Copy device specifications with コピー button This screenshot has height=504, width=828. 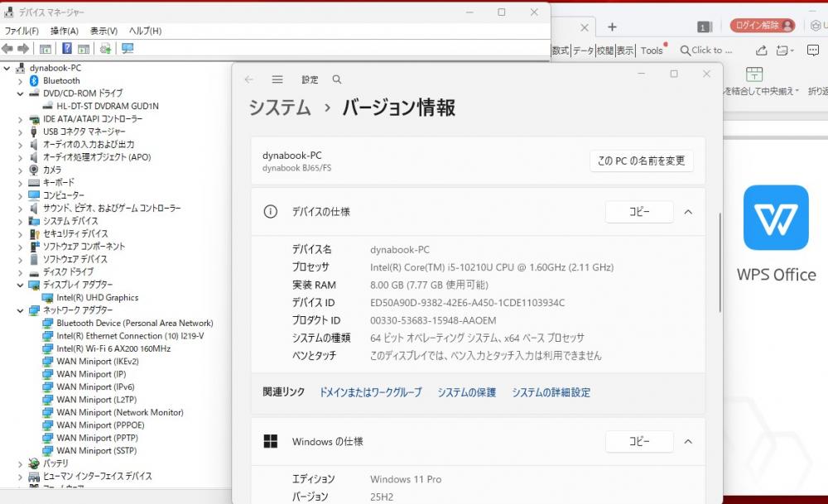[638, 212]
